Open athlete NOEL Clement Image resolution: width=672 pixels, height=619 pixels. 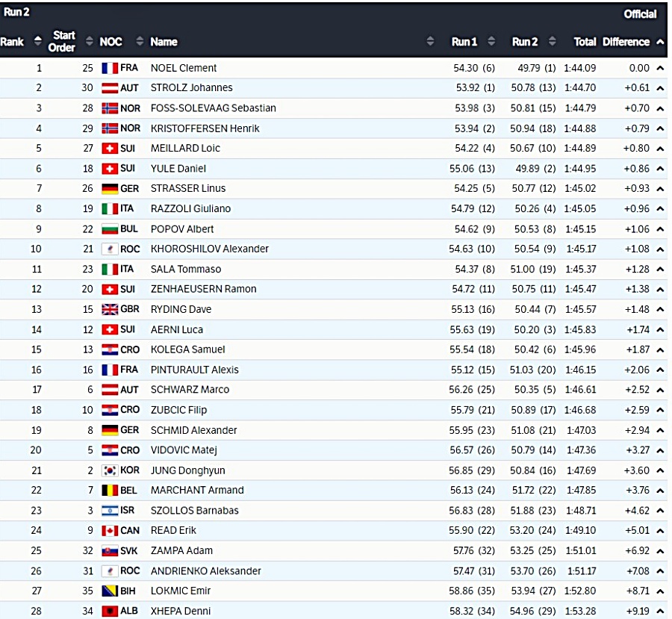tap(184, 68)
